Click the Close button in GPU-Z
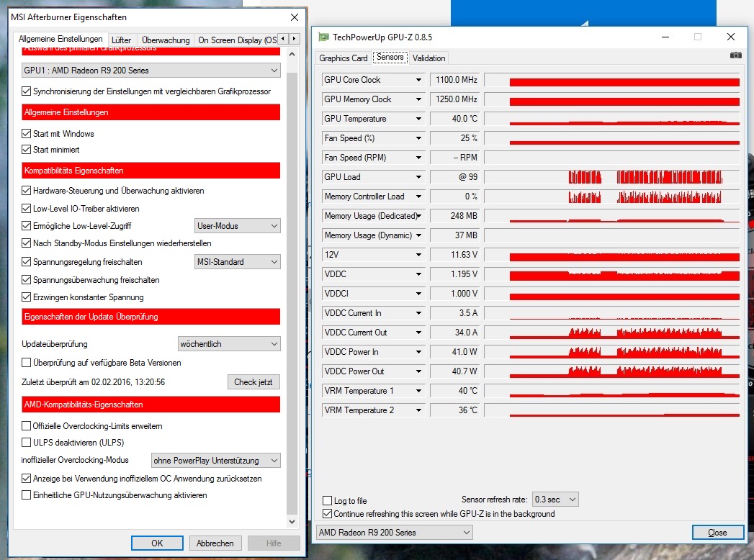 coord(717,533)
